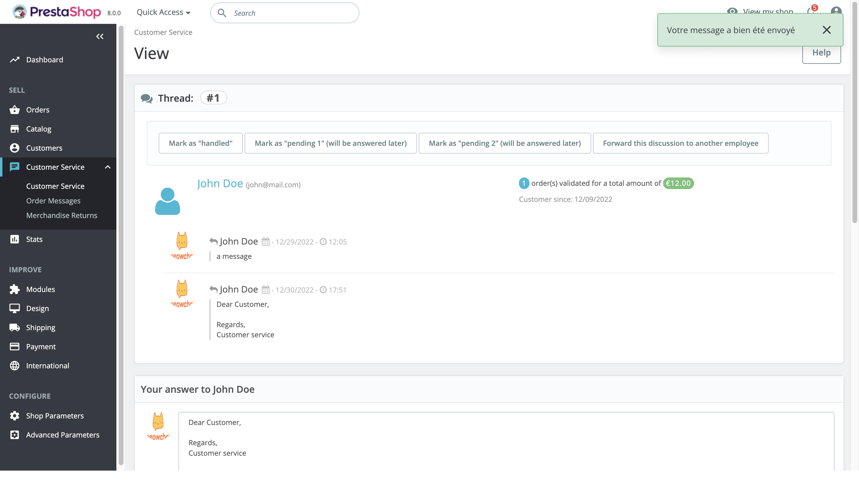Screen dimensions: 859x504
Task: Click the Stats bar-chart icon
Action: [x=15, y=239]
